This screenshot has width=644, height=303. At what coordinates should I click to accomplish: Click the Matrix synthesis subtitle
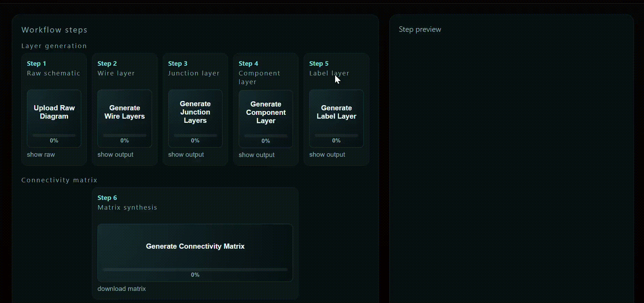[x=127, y=208]
